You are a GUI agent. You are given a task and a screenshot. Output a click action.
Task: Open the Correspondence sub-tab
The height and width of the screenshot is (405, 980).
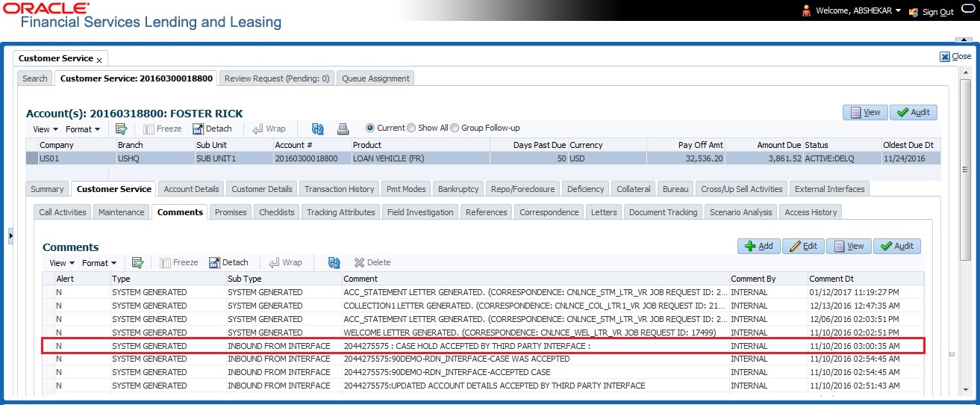click(x=549, y=212)
